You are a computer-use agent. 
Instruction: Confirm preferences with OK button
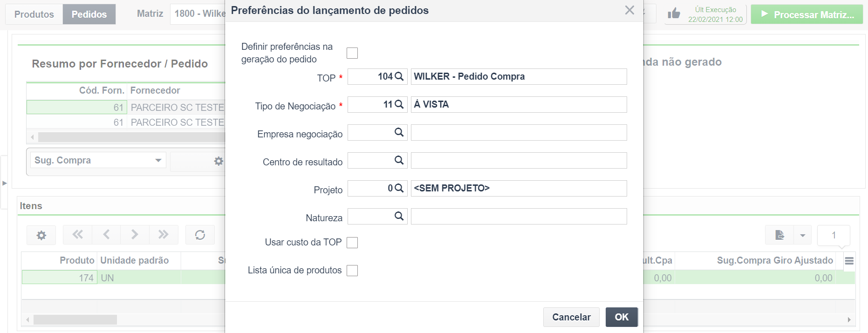point(622,317)
